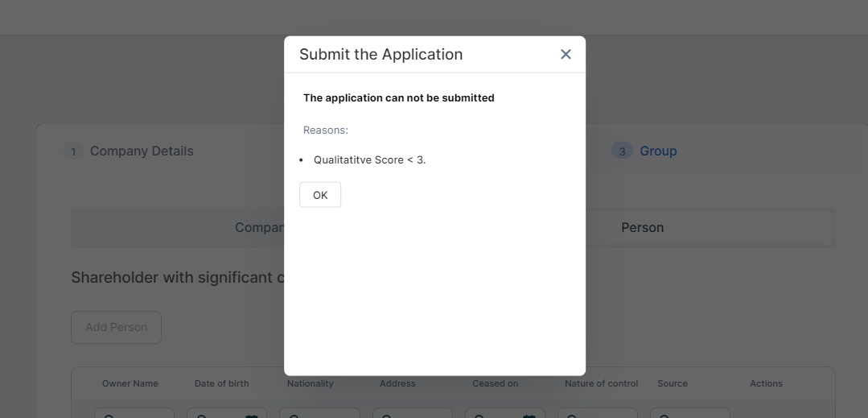Close the Submit the Application dialog
868x418 pixels.
(x=566, y=54)
